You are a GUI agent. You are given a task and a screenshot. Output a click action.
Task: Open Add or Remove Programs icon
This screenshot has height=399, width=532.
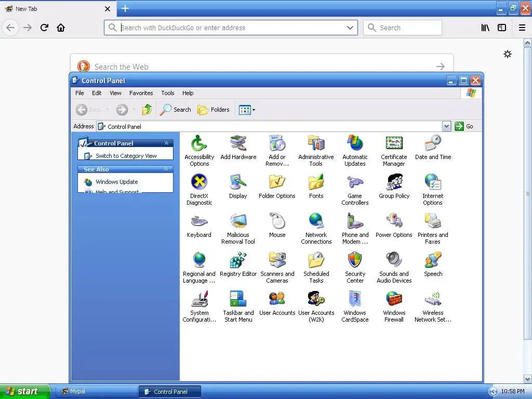(277, 151)
